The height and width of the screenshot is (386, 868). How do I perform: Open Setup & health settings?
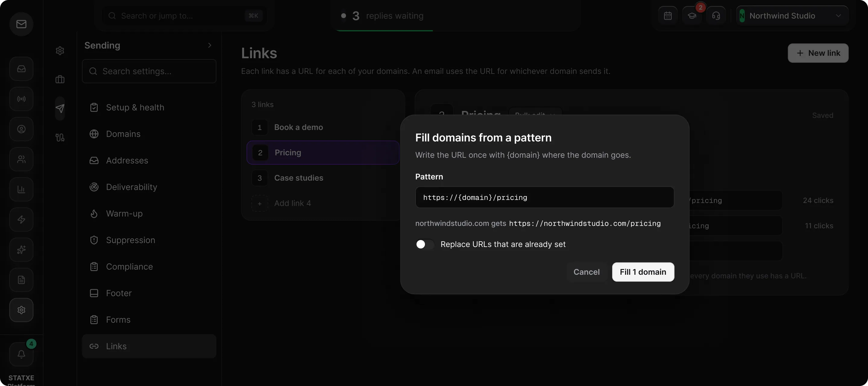coord(149,108)
